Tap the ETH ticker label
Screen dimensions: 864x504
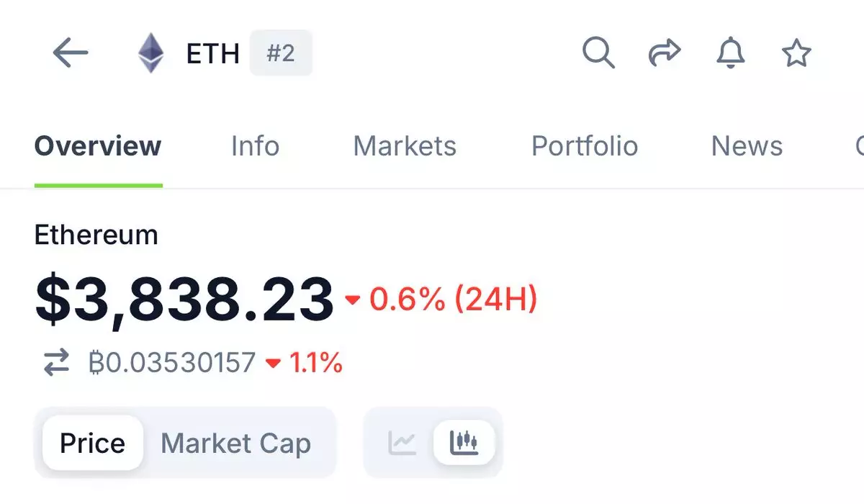(x=212, y=54)
